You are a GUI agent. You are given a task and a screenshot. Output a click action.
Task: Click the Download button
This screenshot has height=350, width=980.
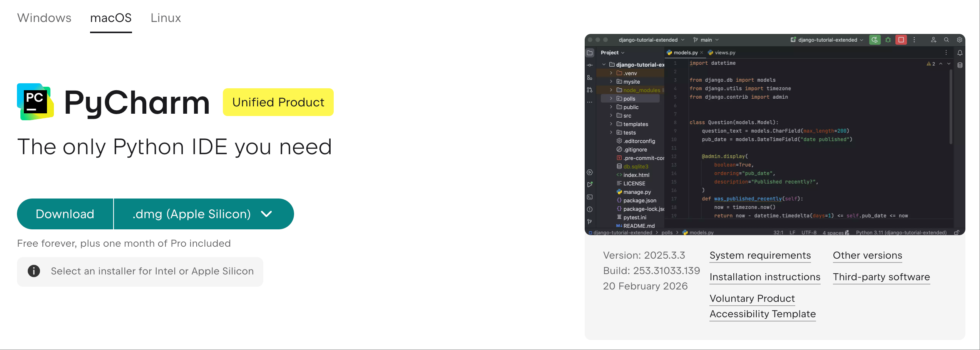click(65, 214)
